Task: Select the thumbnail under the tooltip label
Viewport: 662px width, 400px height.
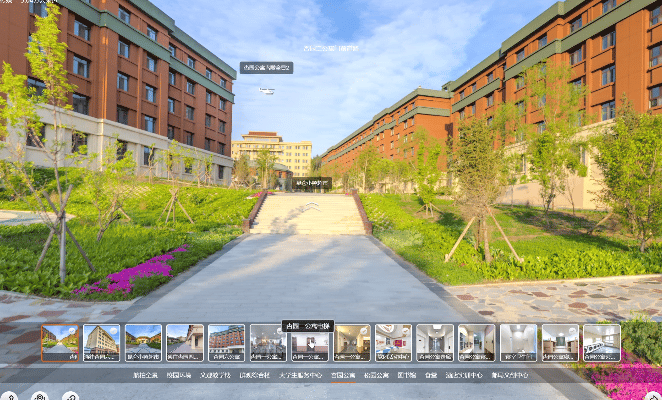Action: point(310,343)
